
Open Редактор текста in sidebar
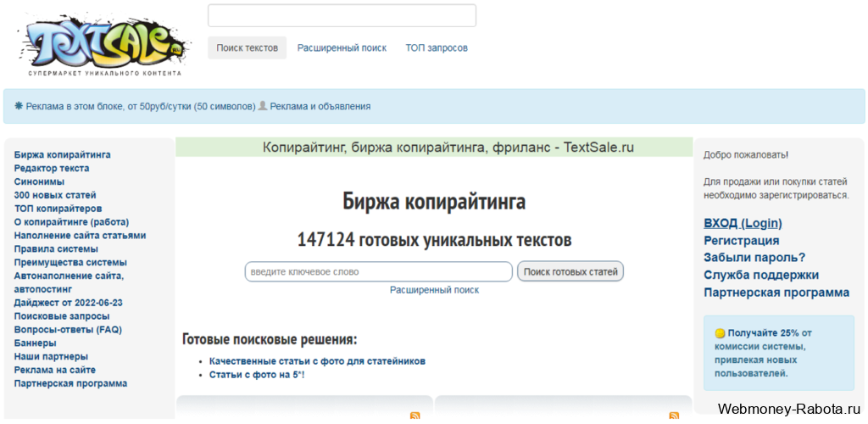tap(52, 168)
